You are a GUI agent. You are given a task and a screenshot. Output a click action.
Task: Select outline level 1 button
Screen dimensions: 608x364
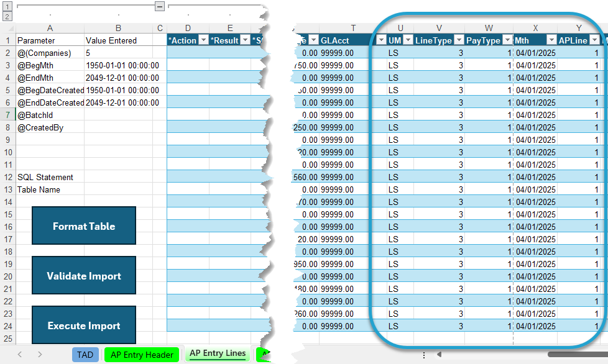[7, 7]
